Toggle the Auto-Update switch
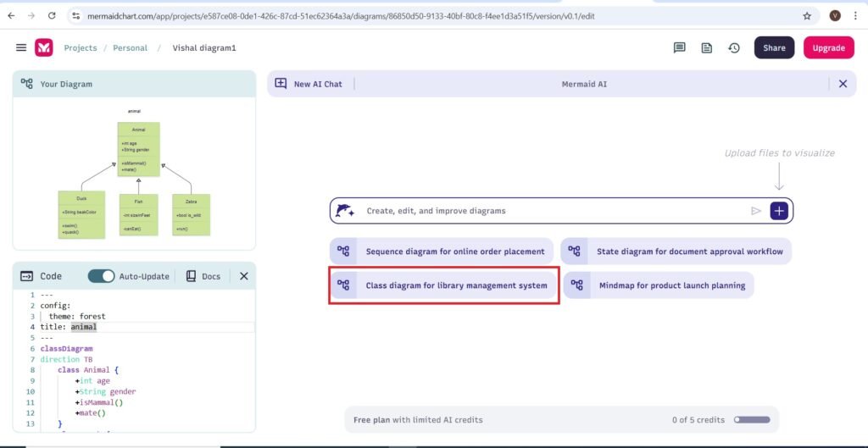This screenshot has height=448, width=868. pos(102,276)
